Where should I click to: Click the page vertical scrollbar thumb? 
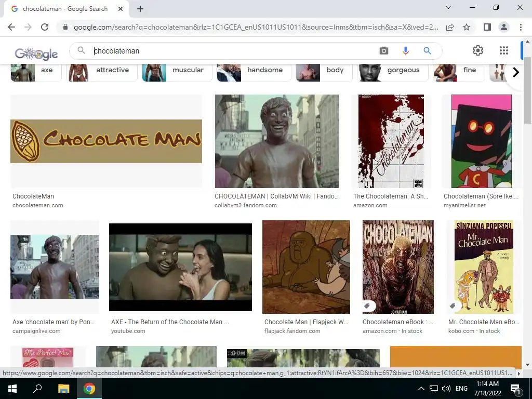click(x=528, y=90)
